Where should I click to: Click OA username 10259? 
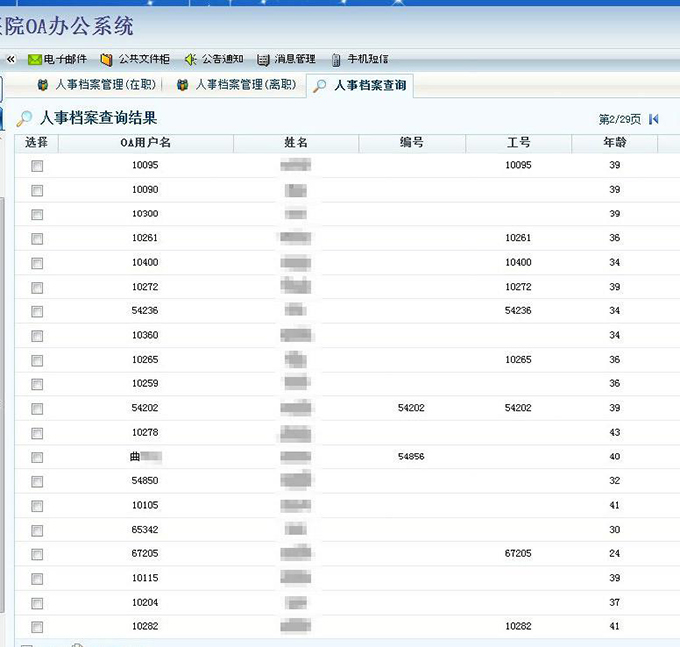145,383
